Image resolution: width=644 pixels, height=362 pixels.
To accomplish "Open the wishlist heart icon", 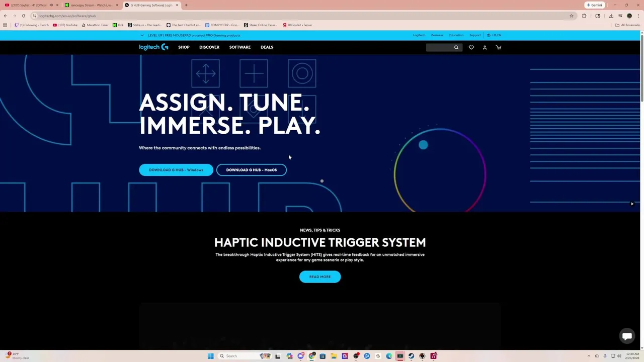I will coord(471,47).
